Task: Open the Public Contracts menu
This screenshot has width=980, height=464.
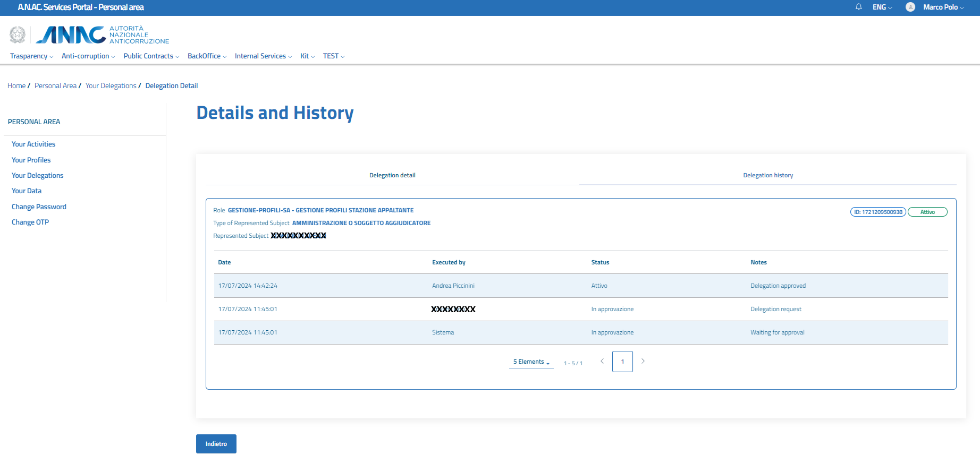Action: (x=151, y=56)
